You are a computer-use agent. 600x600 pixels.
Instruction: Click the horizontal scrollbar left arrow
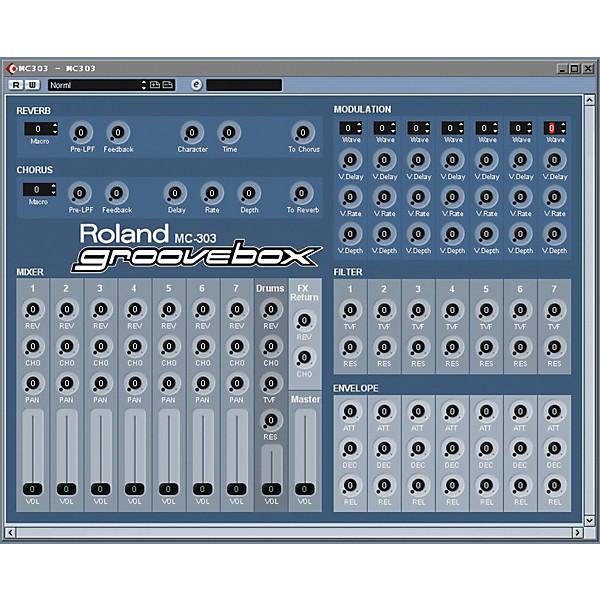[10, 532]
